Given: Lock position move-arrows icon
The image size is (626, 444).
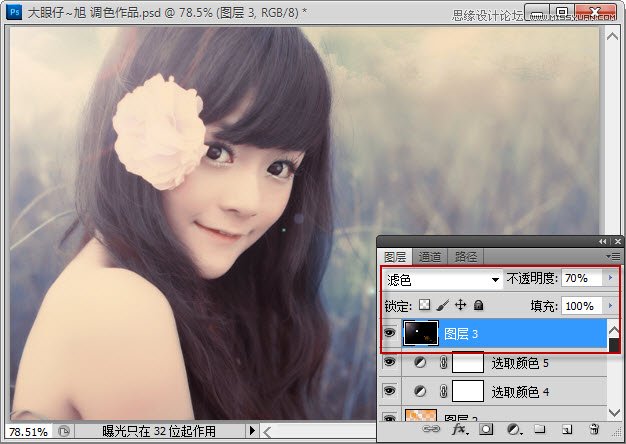Looking at the screenshot, I should tap(460, 305).
